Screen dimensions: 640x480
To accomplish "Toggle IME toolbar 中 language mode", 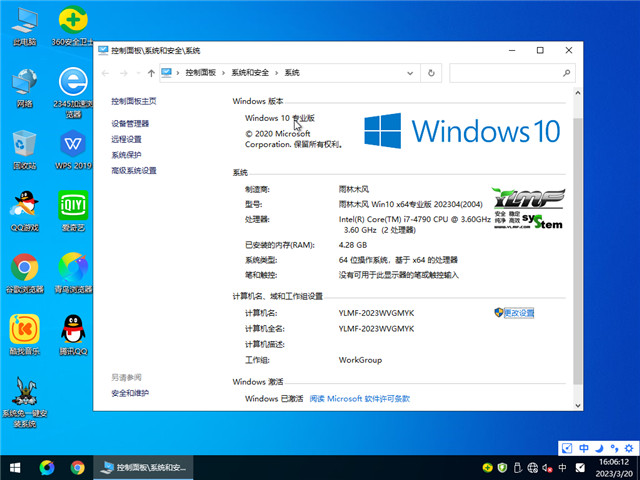I will (584, 448).
